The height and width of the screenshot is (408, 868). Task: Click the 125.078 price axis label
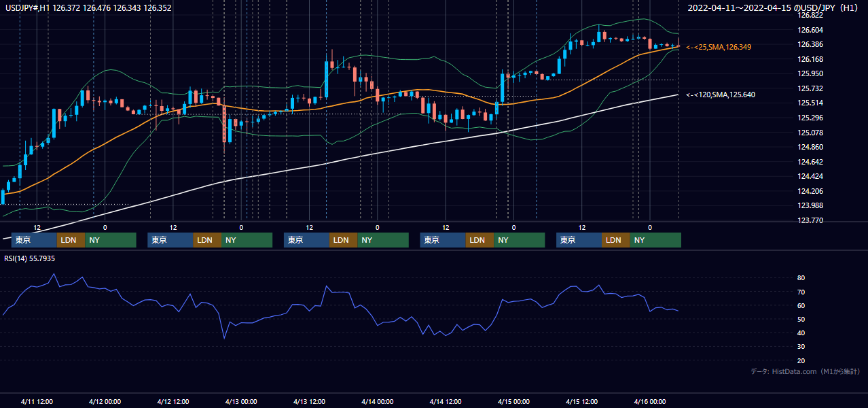(810, 133)
